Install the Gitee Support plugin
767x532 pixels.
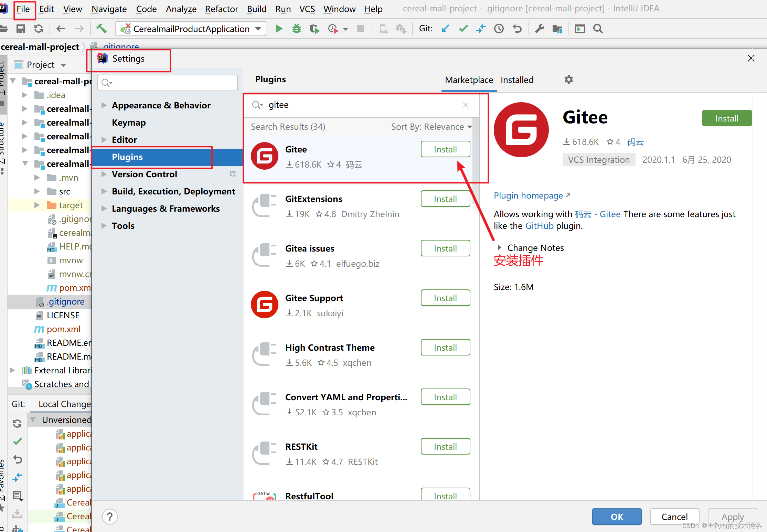pyautogui.click(x=445, y=298)
